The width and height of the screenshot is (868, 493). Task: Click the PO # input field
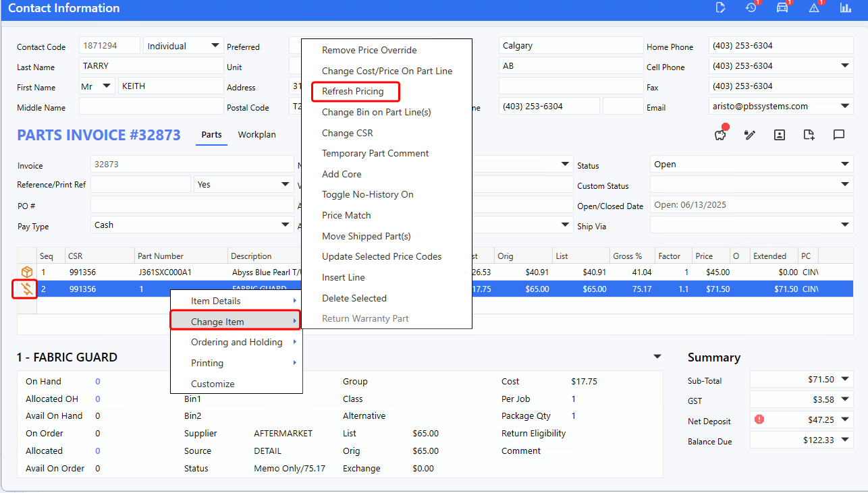pyautogui.click(x=192, y=205)
